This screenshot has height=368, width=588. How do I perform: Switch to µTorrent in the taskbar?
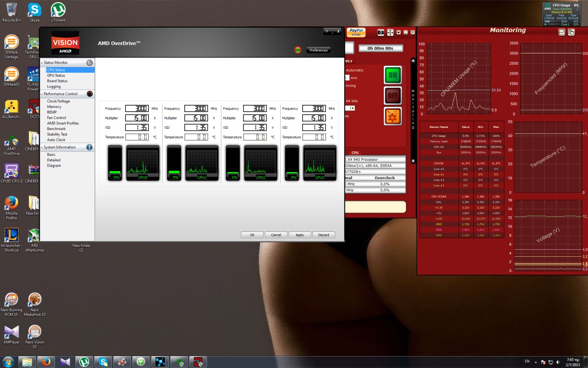(x=84, y=362)
